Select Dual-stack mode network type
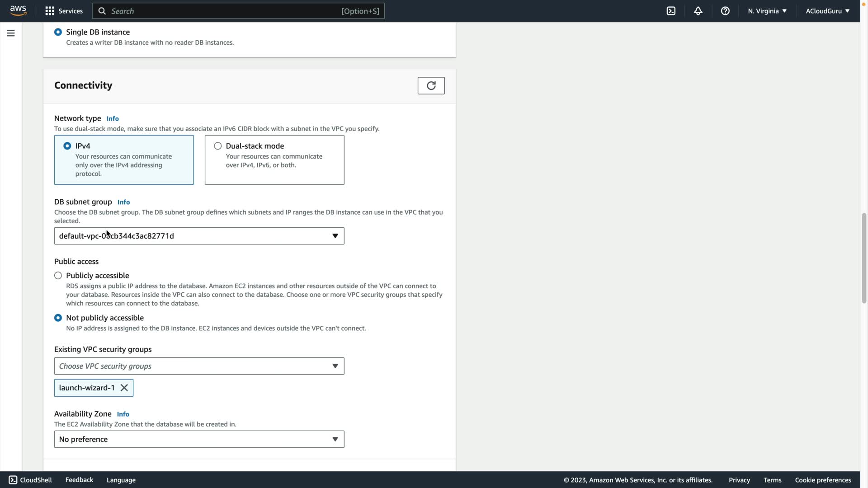 (218, 146)
